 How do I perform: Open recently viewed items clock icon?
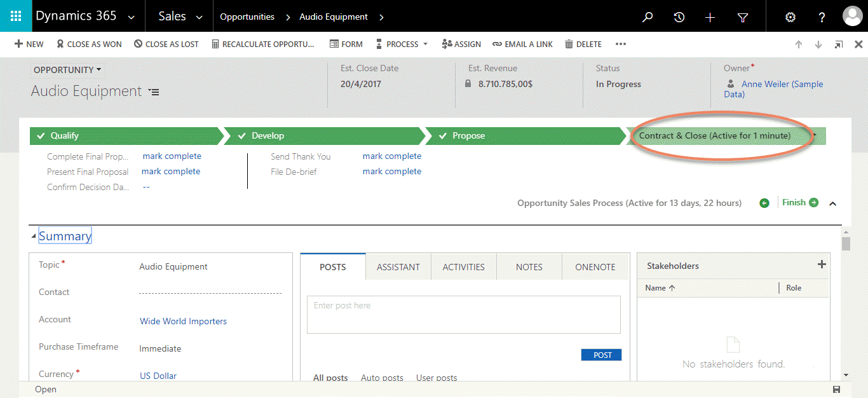coord(679,17)
